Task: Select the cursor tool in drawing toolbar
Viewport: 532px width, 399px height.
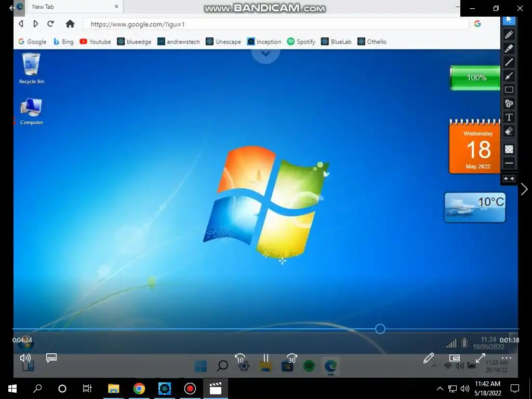Action: click(x=509, y=20)
